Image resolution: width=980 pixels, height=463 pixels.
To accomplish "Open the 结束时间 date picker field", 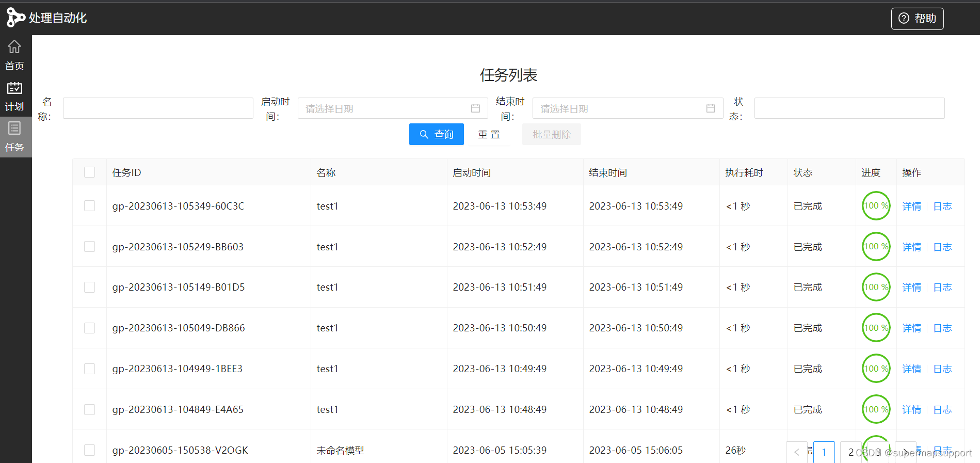I will tap(628, 108).
